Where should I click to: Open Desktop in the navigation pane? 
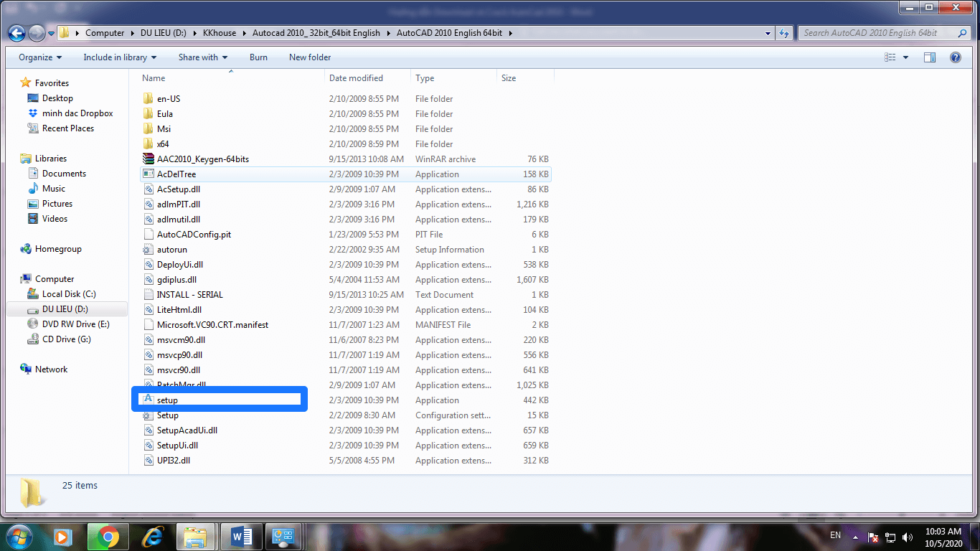57,98
